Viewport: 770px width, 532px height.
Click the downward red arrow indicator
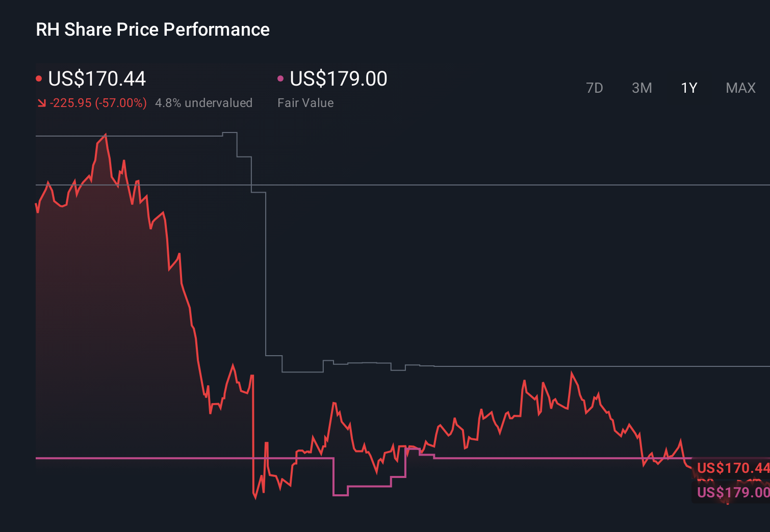41,102
